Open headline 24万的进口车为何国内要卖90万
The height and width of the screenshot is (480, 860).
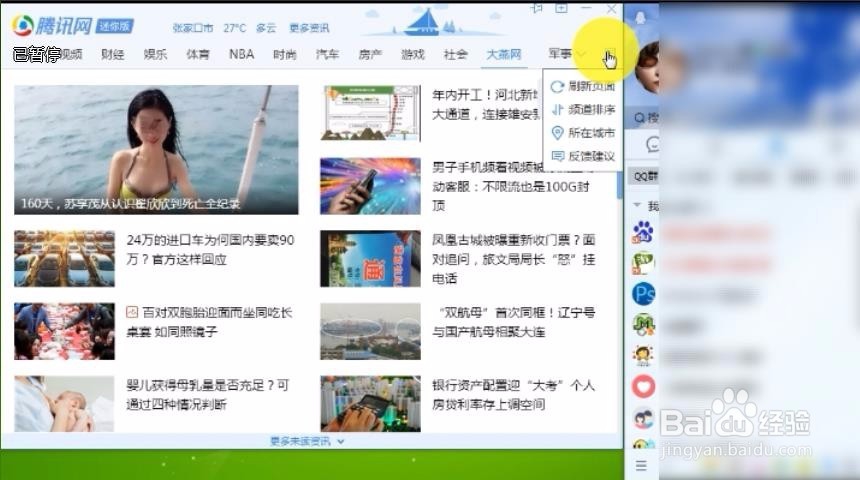click(x=210, y=250)
